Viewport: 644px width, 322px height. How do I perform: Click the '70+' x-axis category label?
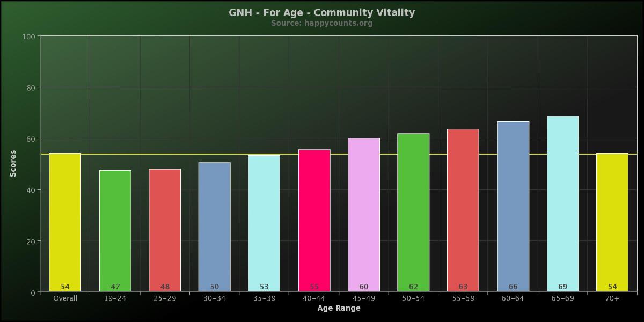pyautogui.click(x=612, y=298)
